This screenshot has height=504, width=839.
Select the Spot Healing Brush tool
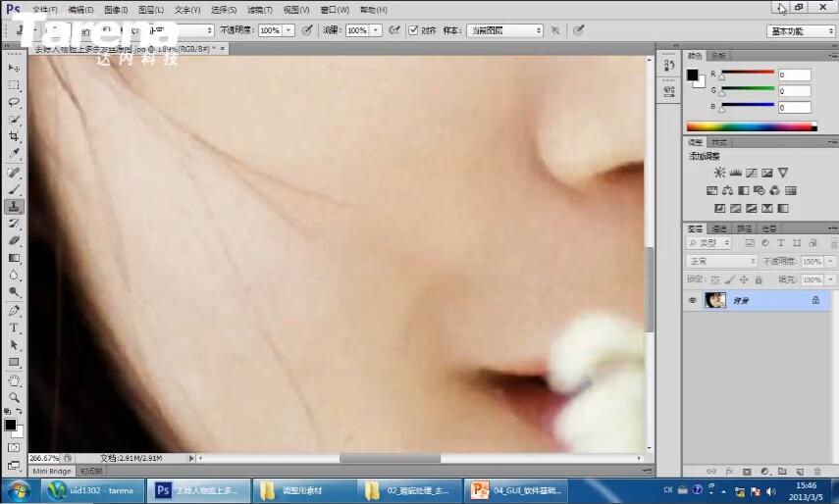pyautogui.click(x=14, y=173)
